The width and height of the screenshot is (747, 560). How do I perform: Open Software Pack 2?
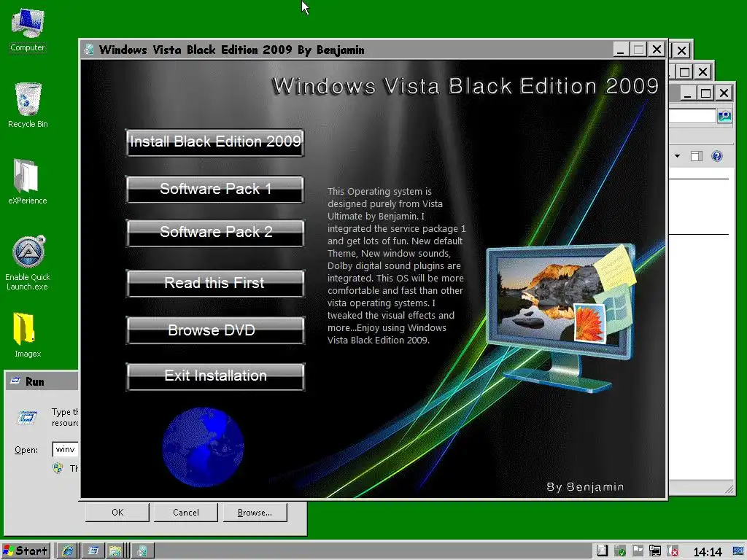(x=215, y=233)
